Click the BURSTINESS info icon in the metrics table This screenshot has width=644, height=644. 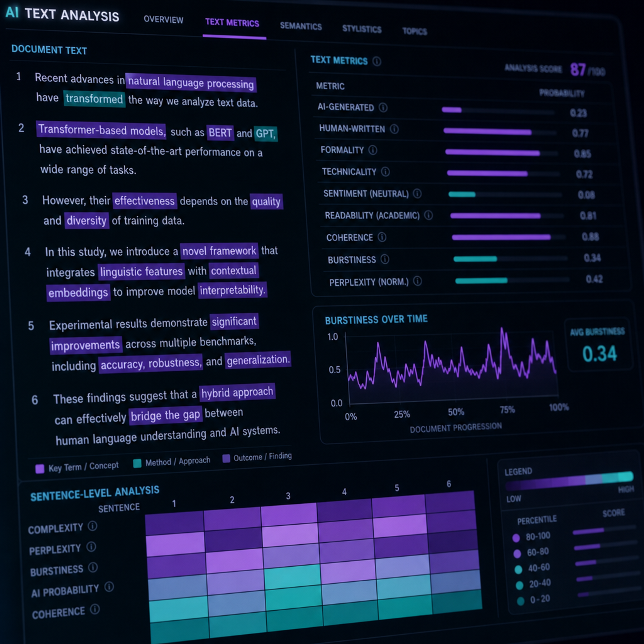point(385,259)
